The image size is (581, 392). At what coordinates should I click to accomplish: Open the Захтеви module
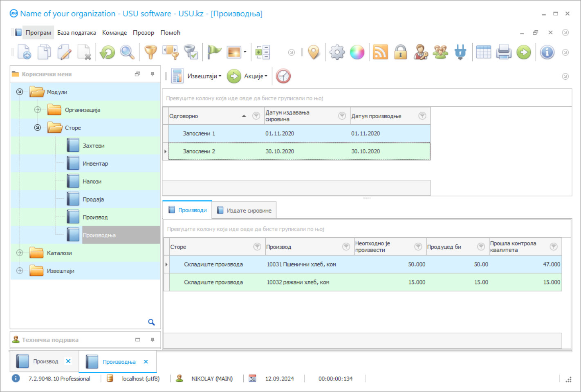(x=94, y=146)
